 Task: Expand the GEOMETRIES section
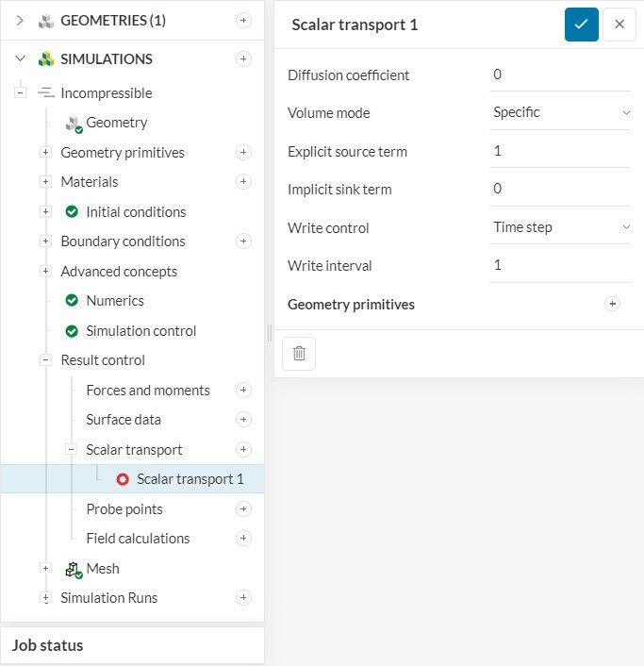pyautogui.click(x=20, y=21)
